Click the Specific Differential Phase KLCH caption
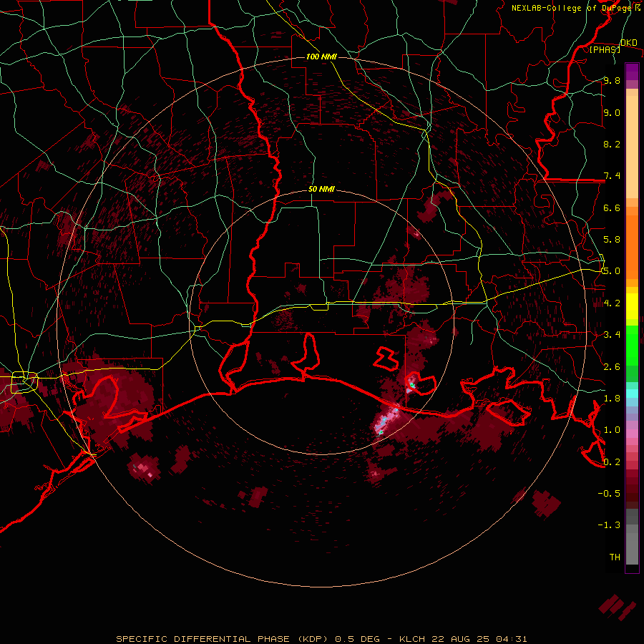The width and height of the screenshot is (644, 644). tap(321, 639)
